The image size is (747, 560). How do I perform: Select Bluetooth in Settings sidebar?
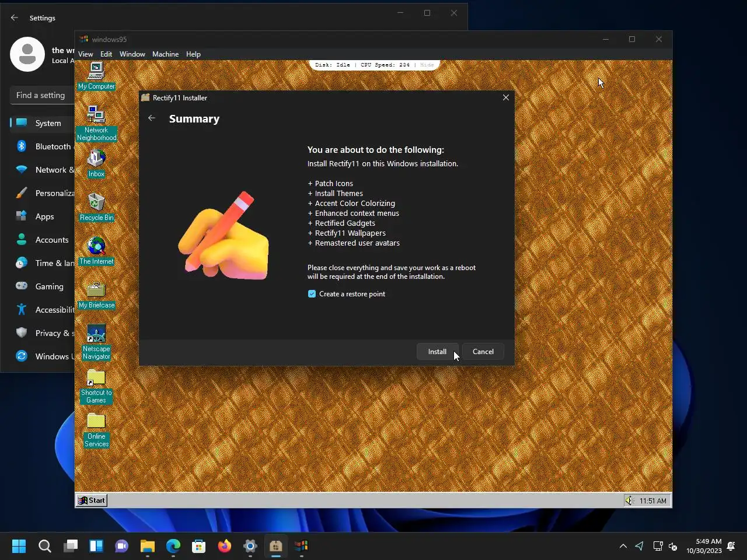tap(42, 146)
